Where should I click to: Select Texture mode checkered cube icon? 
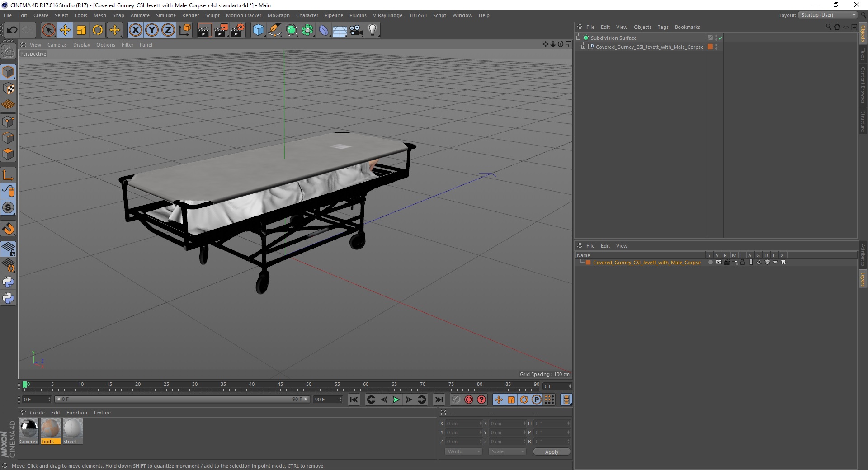(8, 89)
